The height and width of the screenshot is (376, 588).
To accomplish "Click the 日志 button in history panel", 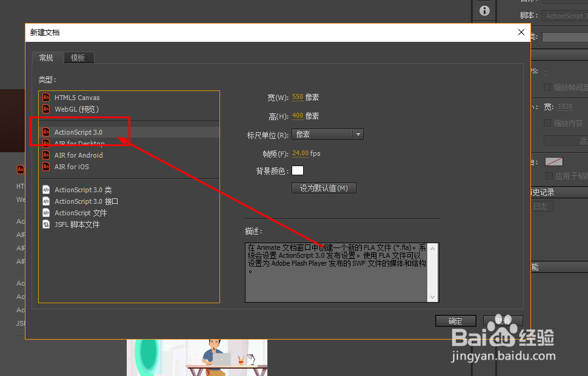I will pos(540,206).
